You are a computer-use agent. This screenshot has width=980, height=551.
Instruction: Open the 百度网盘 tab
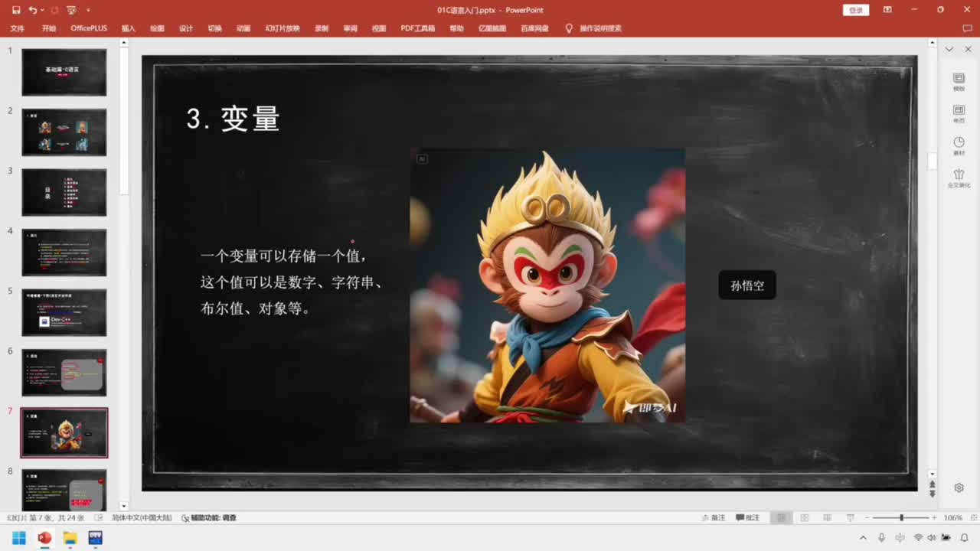[x=534, y=28]
